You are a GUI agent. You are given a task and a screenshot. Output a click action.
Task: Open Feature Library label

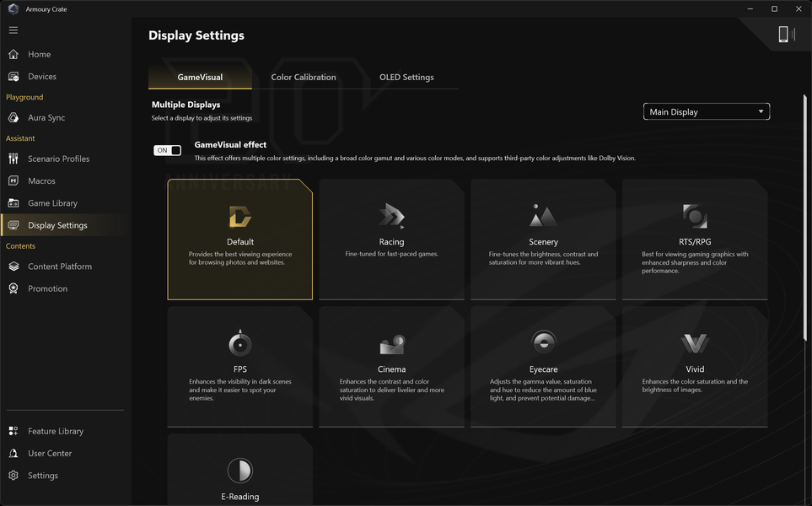pyautogui.click(x=56, y=431)
